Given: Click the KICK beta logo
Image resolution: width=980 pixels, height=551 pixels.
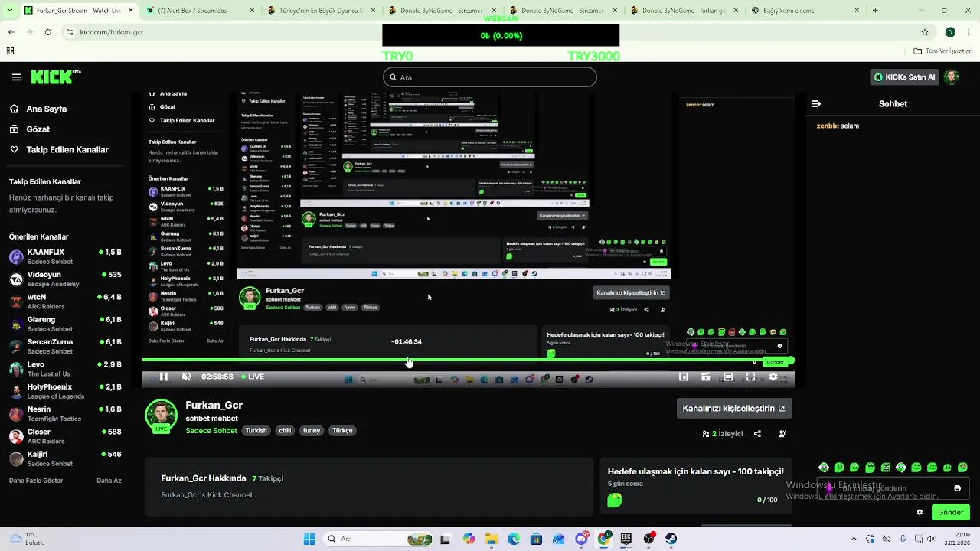Looking at the screenshot, I should [56, 77].
